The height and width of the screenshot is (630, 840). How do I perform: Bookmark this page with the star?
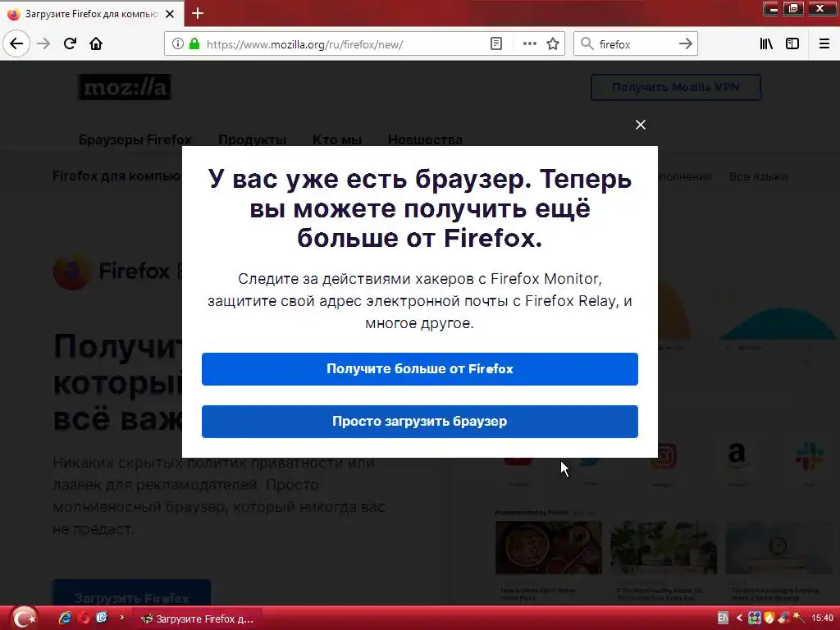point(553,43)
